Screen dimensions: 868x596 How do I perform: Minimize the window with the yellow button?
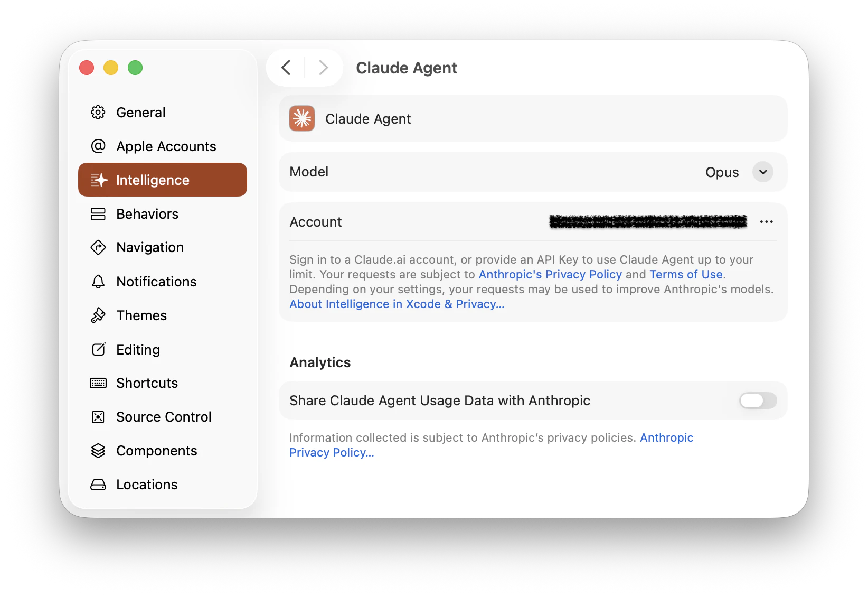111,68
